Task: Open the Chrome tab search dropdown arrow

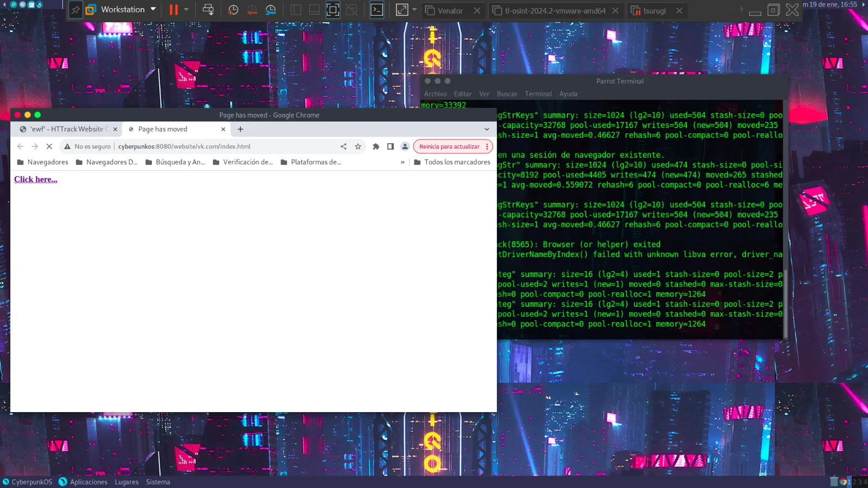Action: click(x=487, y=129)
